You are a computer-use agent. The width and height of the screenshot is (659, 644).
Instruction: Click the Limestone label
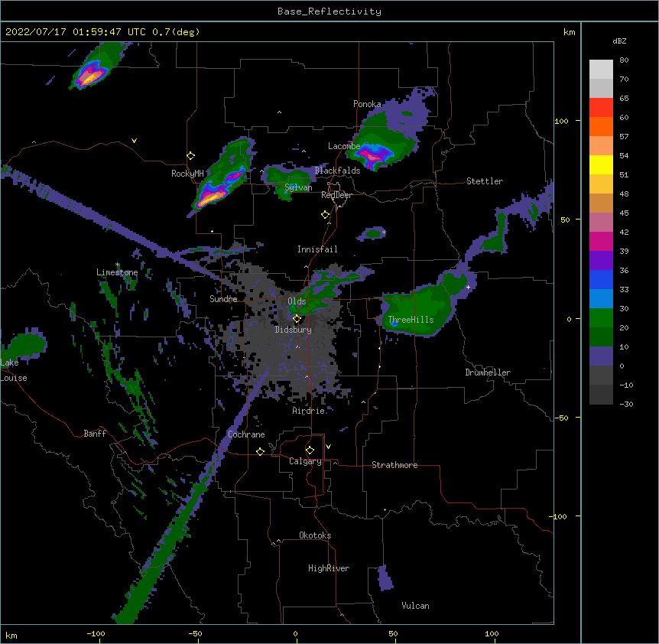click(117, 272)
